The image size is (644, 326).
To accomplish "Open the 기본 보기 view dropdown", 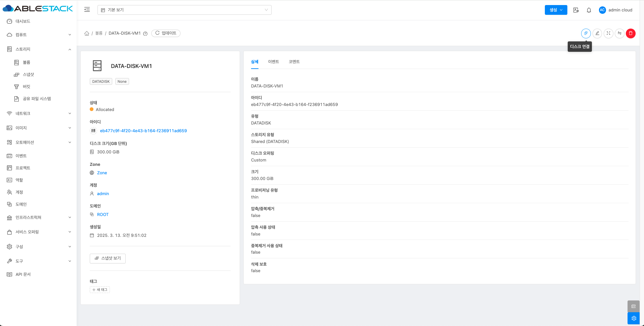I will (x=184, y=10).
